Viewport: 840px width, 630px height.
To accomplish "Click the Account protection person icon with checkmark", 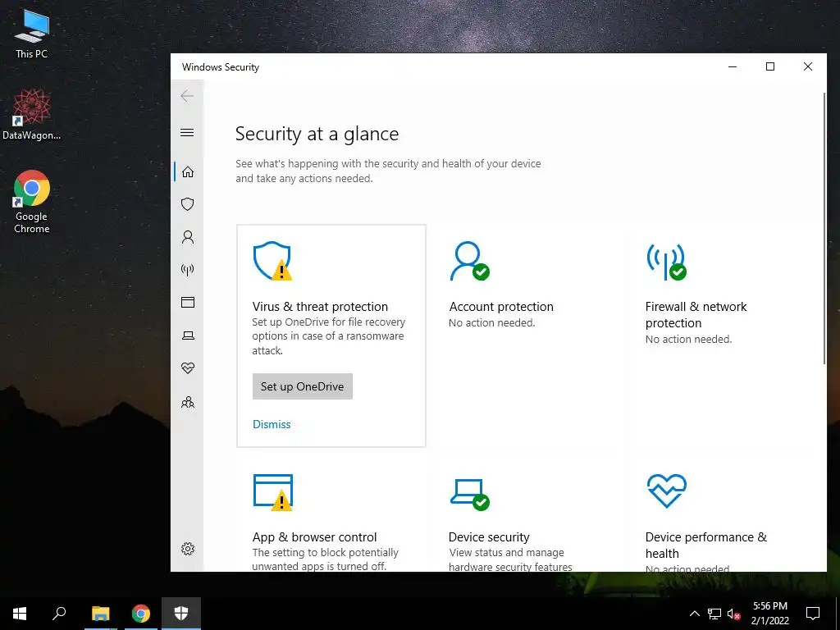I will [x=469, y=261].
